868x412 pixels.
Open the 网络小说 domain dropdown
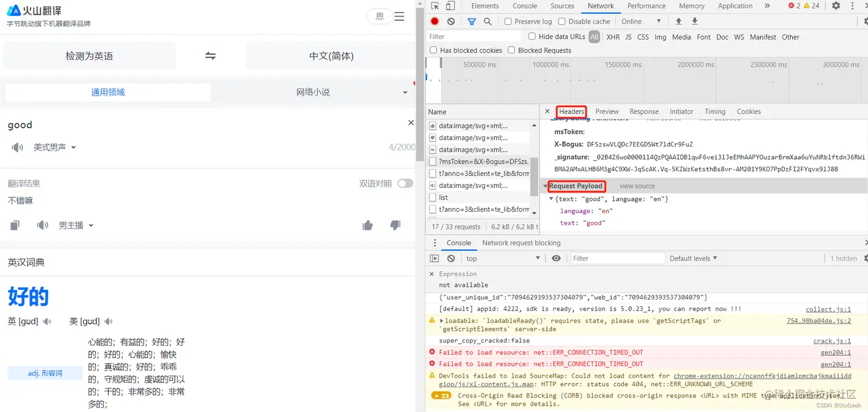[405, 93]
